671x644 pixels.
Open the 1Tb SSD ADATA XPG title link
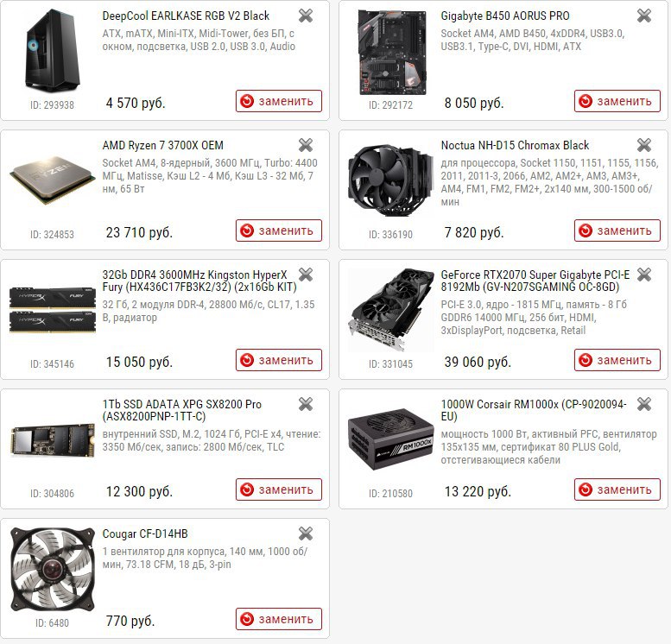tap(182, 410)
